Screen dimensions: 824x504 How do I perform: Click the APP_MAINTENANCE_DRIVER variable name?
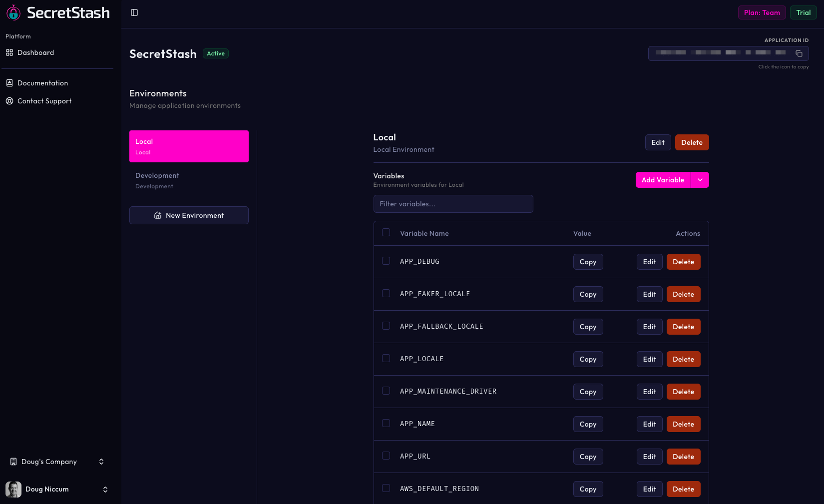448,391
